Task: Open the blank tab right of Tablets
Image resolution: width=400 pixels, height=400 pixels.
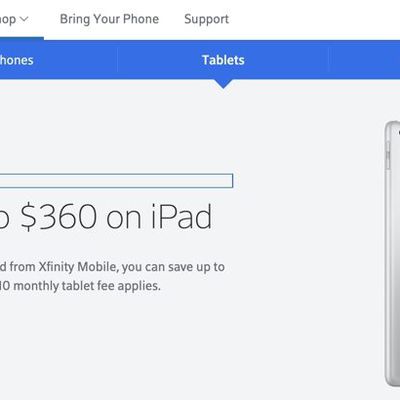Action: (364, 60)
